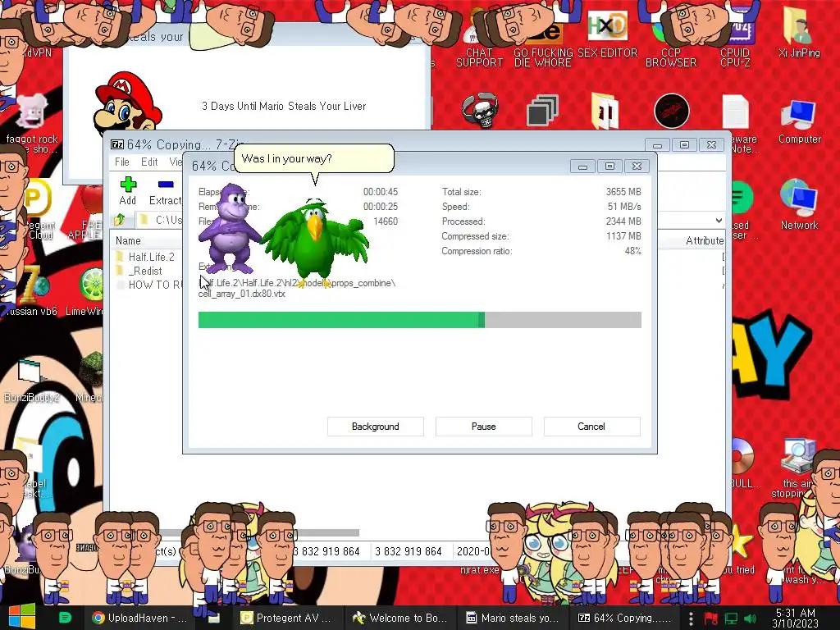Image resolution: width=840 pixels, height=630 pixels.
Task: Open the Edit menu in 7-Zip
Action: click(x=149, y=162)
